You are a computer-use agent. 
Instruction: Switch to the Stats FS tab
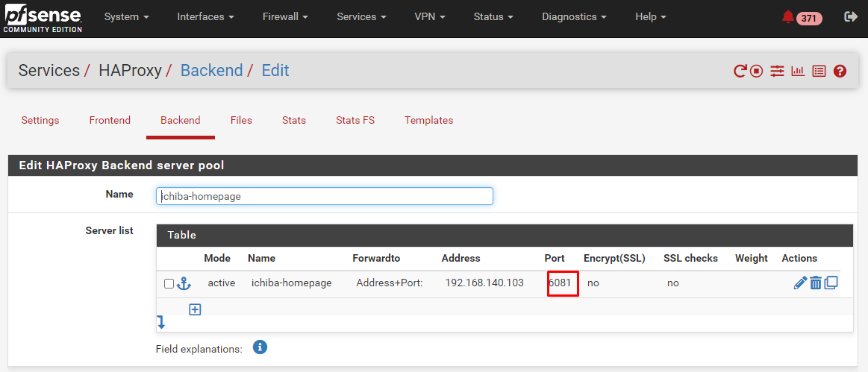[355, 120]
